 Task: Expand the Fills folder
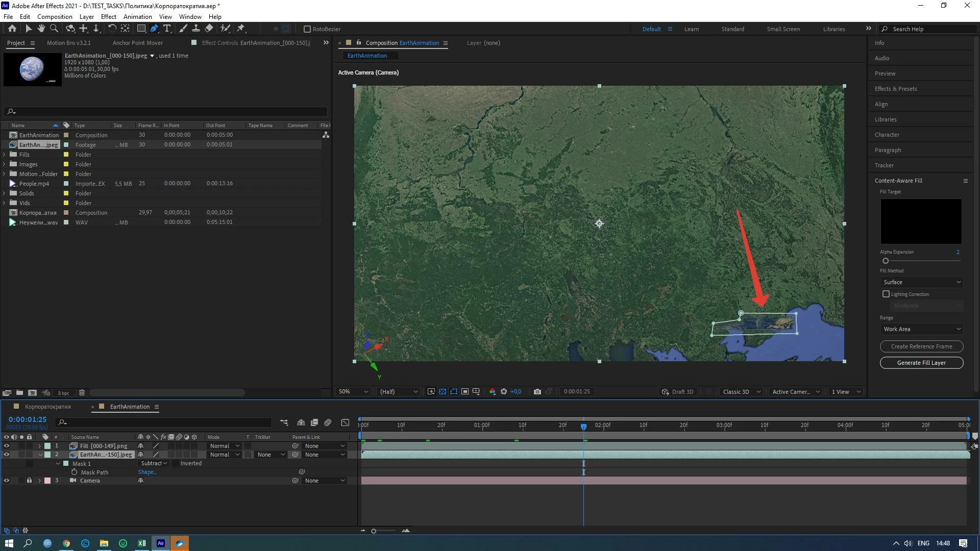5,155
